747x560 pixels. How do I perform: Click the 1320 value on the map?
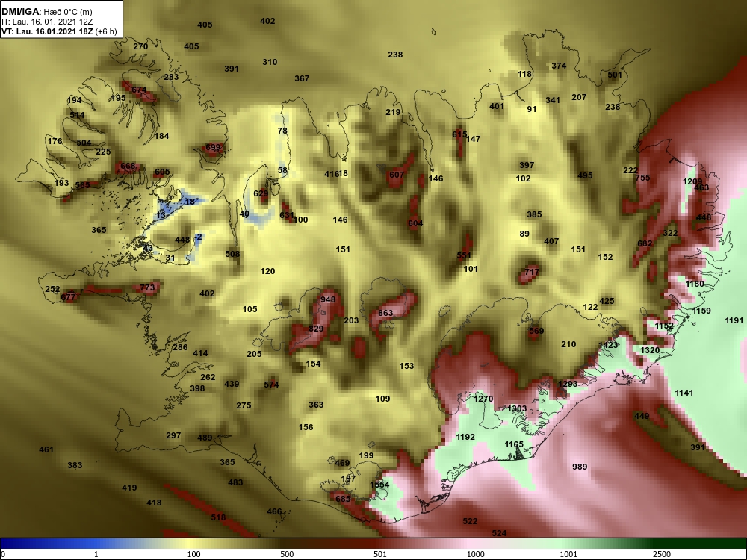pos(650,350)
